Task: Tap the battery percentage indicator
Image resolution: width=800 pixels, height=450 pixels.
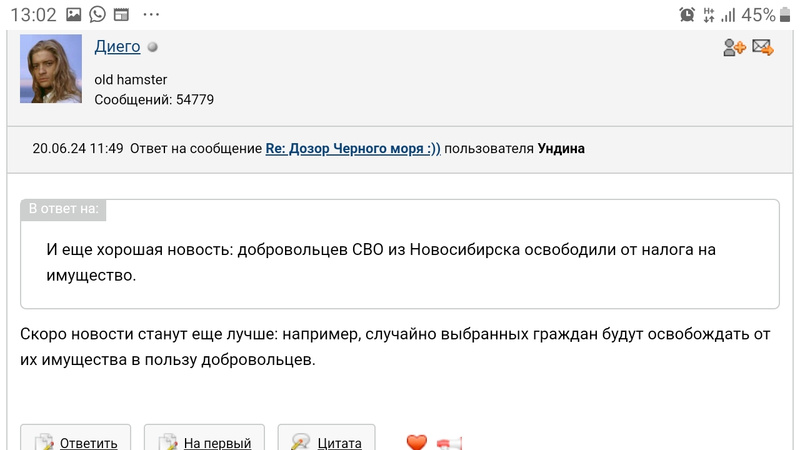Action: [x=759, y=14]
